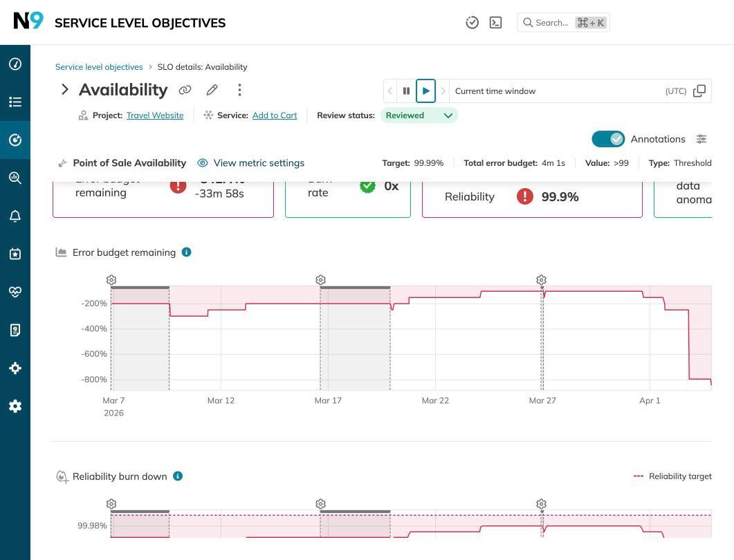
Task: Select the search-analysis icon in the sidebar
Action: (15, 178)
